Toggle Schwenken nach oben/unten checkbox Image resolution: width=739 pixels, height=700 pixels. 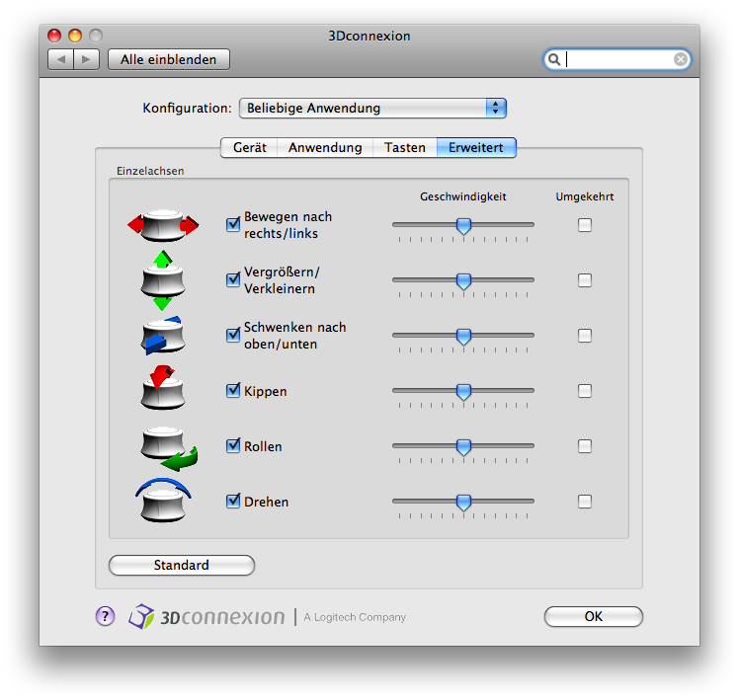click(233, 335)
